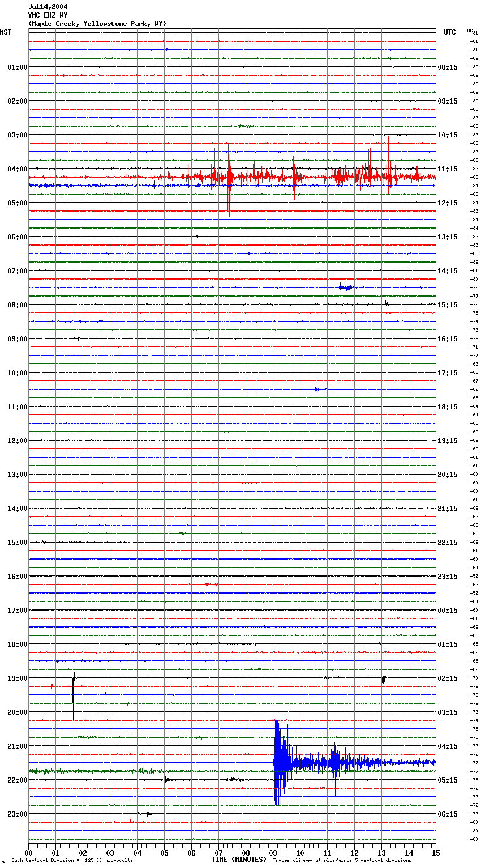Click the 09:15 UTC time label
Image resolution: width=481 pixels, height=868 pixels.
(448, 101)
